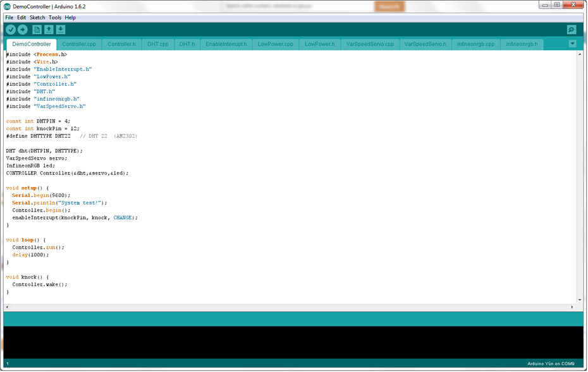Click the 'void knock() {' line
Screen dimensions: 588x372
point(27,277)
